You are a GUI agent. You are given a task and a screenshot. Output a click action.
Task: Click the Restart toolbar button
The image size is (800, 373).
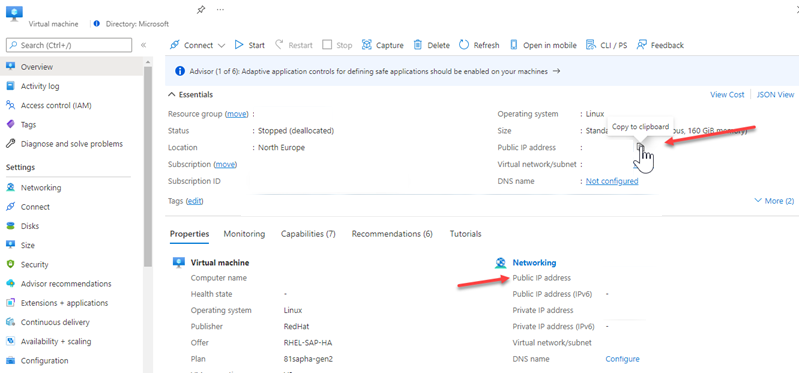pos(294,45)
